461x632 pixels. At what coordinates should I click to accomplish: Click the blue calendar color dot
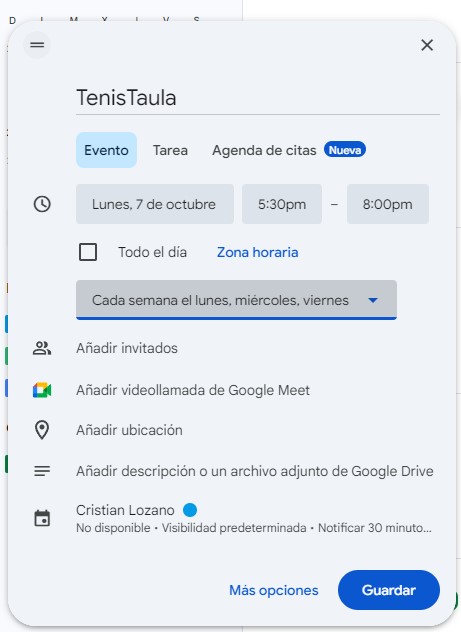coord(190,510)
